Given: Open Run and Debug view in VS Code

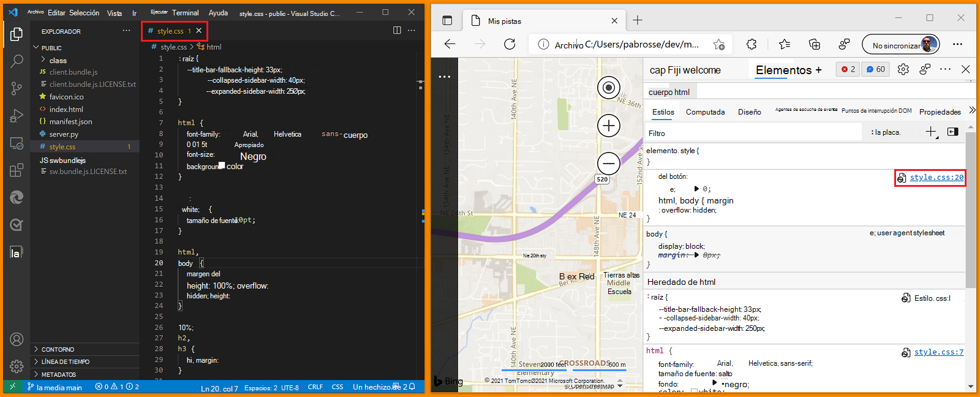Looking at the screenshot, I should 17,116.
